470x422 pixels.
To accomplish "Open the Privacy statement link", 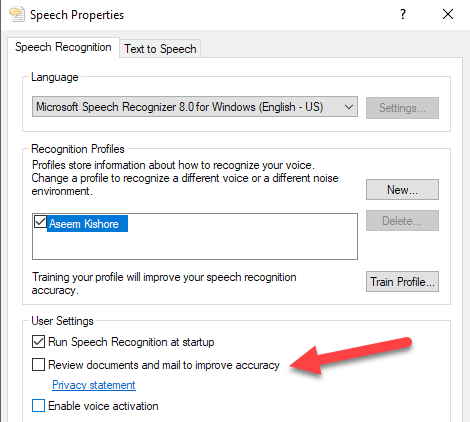I will point(94,385).
